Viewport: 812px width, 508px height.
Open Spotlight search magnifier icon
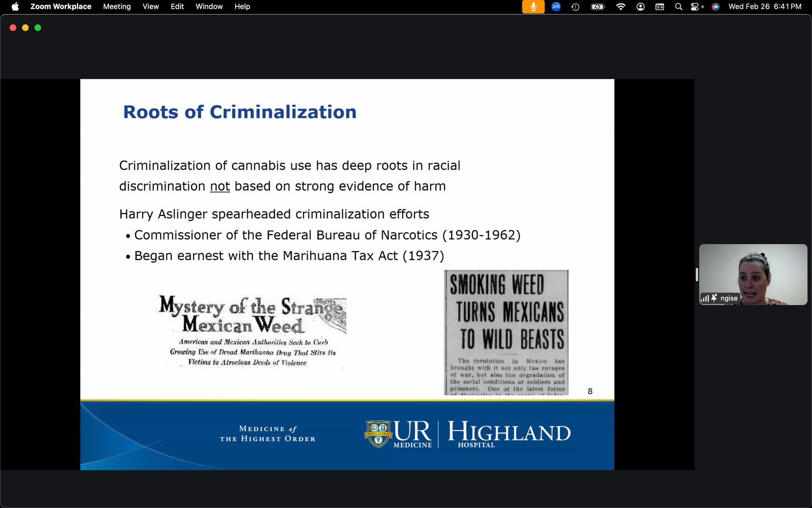point(678,7)
